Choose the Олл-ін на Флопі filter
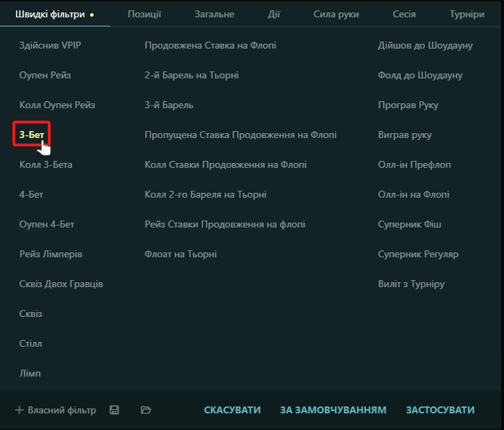 [413, 194]
